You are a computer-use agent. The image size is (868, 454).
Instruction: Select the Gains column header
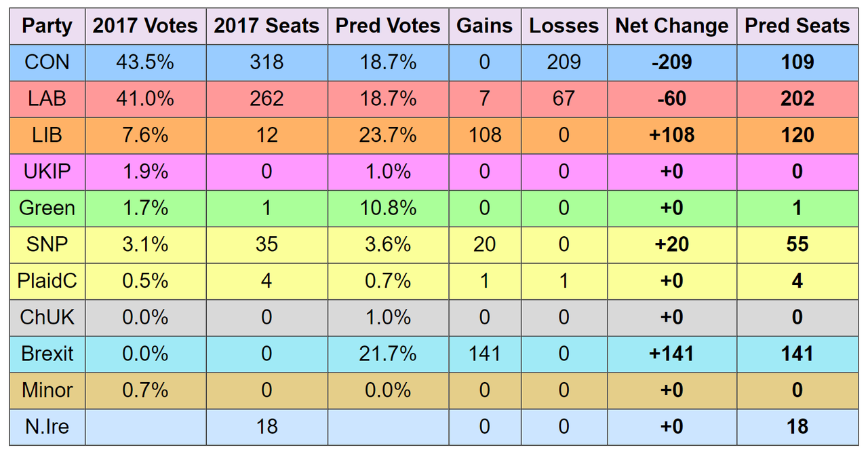pos(484,26)
